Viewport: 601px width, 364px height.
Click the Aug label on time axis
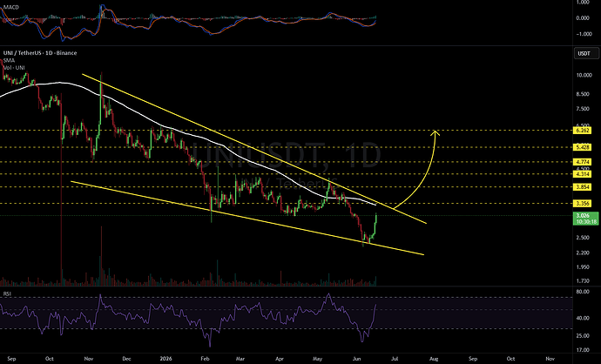tap(434, 359)
